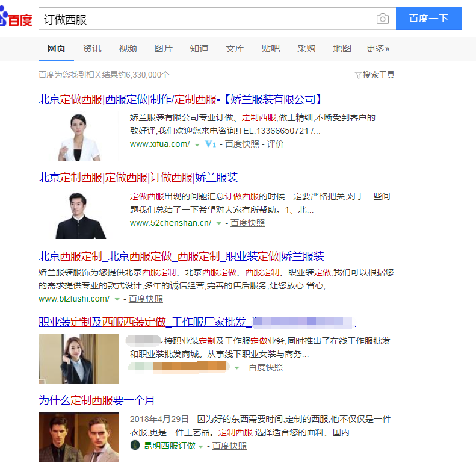The width and height of the screenshot is (476, 469).
Task: Open 百度快照 for the xifua.com result
Action: (242, 144)
